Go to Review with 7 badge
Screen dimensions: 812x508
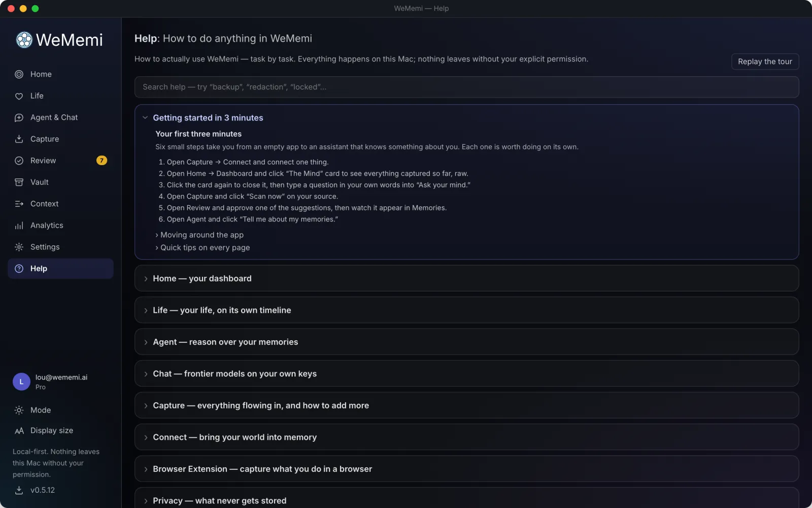coord(60,161)
